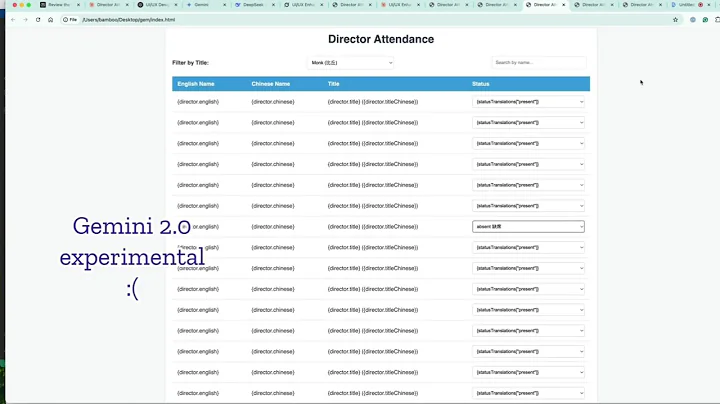
Task: Switch to the Director Att tab with red favicon
Action: pos(108,5)
